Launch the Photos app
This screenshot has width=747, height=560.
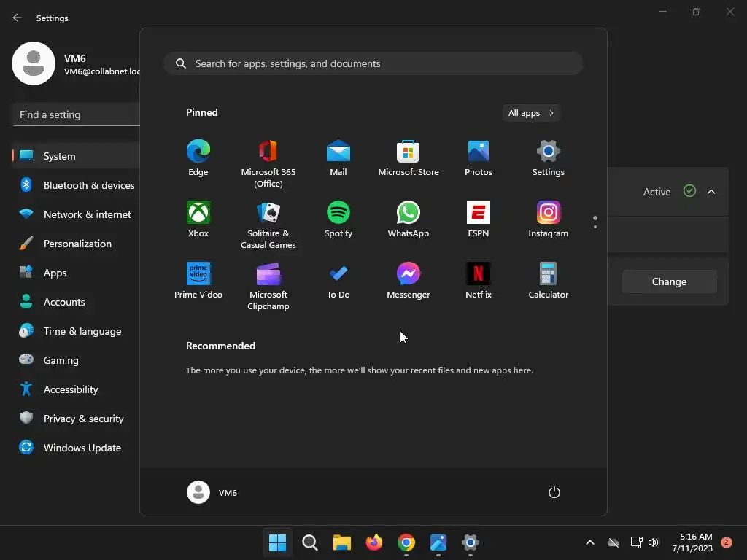click(x=479, y=158)
